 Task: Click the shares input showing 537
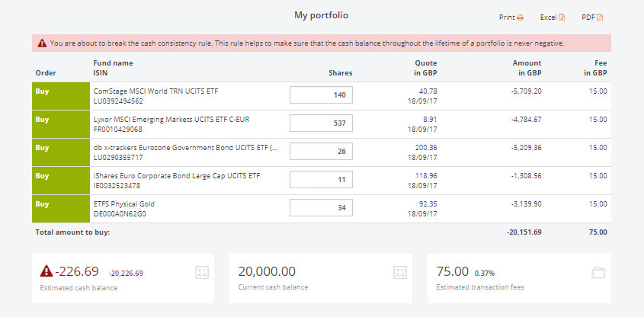click(321, 123)
